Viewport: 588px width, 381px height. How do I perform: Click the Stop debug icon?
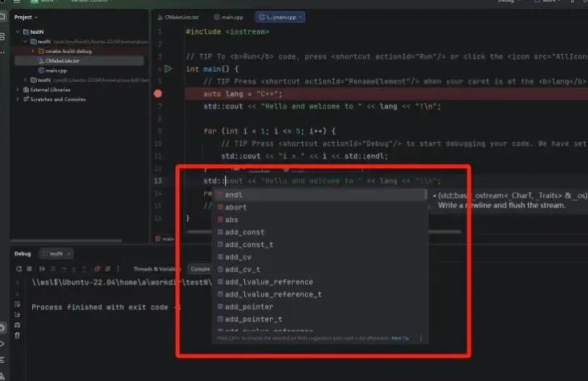[x=29, y=268]
